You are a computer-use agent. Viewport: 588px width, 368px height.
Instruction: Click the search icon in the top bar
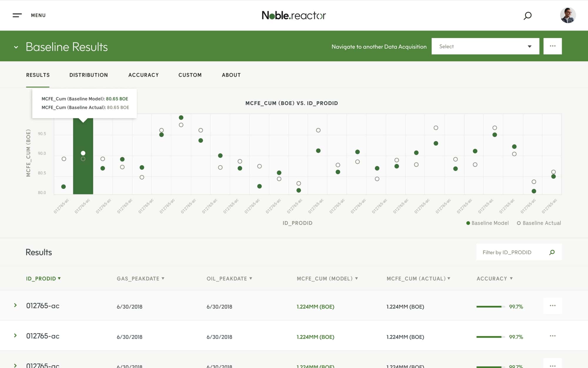tap(528, 16)
